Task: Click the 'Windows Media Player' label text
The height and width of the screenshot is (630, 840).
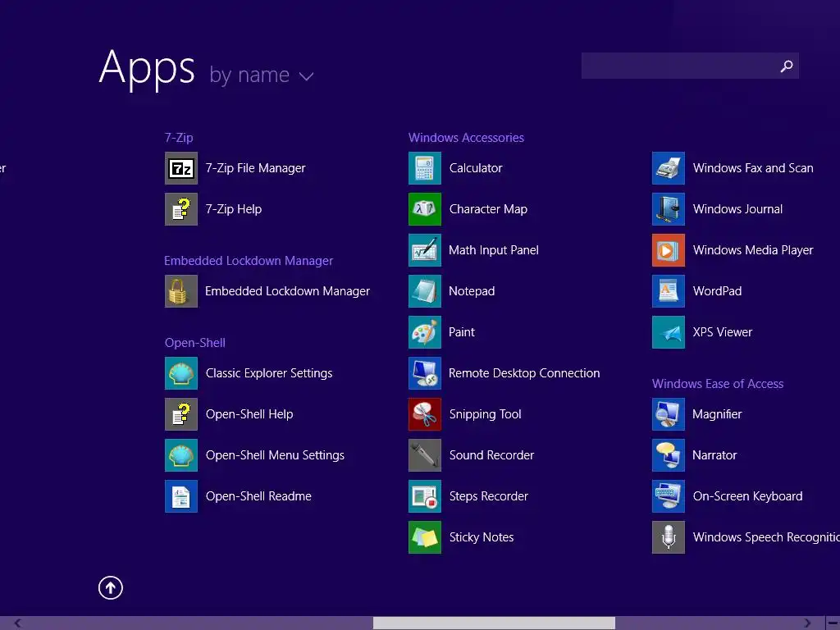Action: [753, 250]
